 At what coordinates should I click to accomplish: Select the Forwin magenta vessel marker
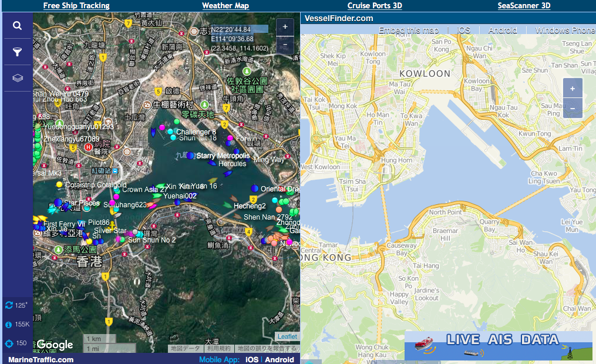click(230, 138)
